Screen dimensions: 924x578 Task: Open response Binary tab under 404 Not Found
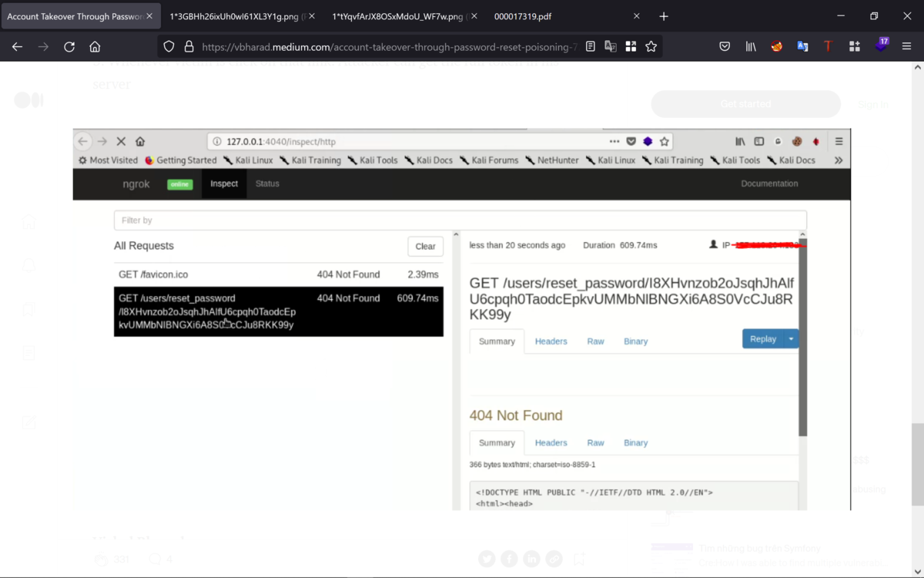pos(635,443)
